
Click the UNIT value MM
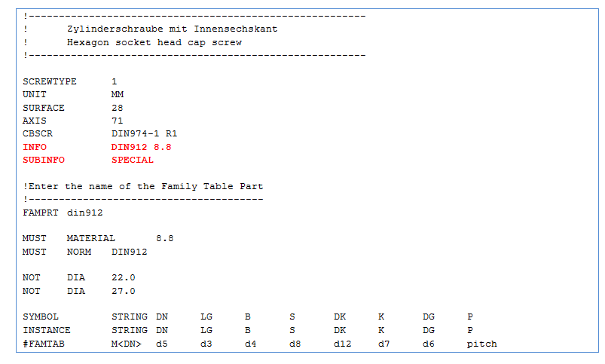click(x=118, y=94)
